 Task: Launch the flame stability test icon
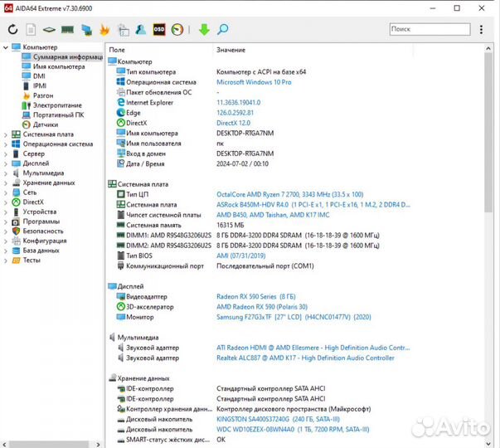click(104, 30)
